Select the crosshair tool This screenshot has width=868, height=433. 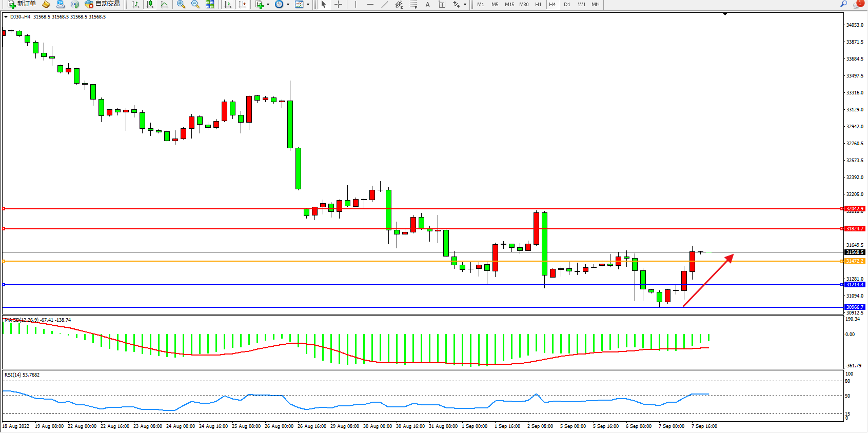pos(339,4)
